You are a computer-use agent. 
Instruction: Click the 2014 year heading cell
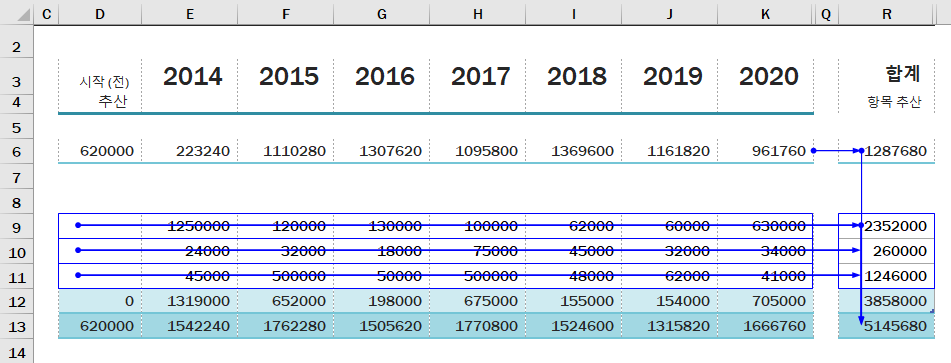[190, 76]
